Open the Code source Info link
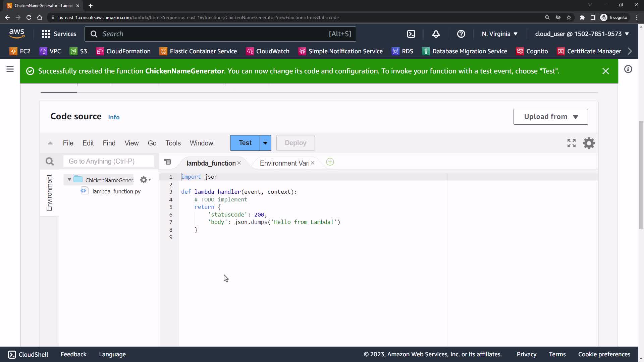Screen dimensions: 644x362 [114, 117]
